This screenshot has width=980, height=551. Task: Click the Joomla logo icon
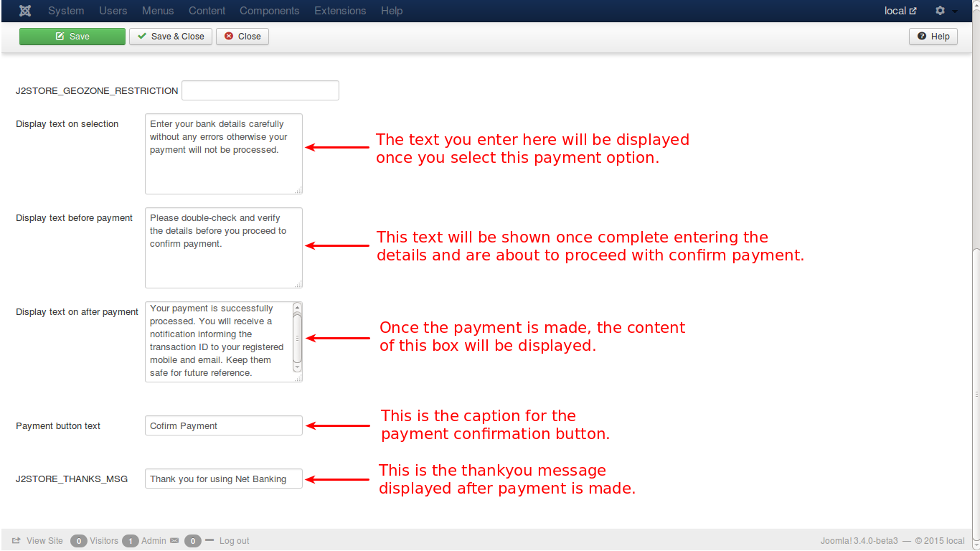tap(25, 11)
